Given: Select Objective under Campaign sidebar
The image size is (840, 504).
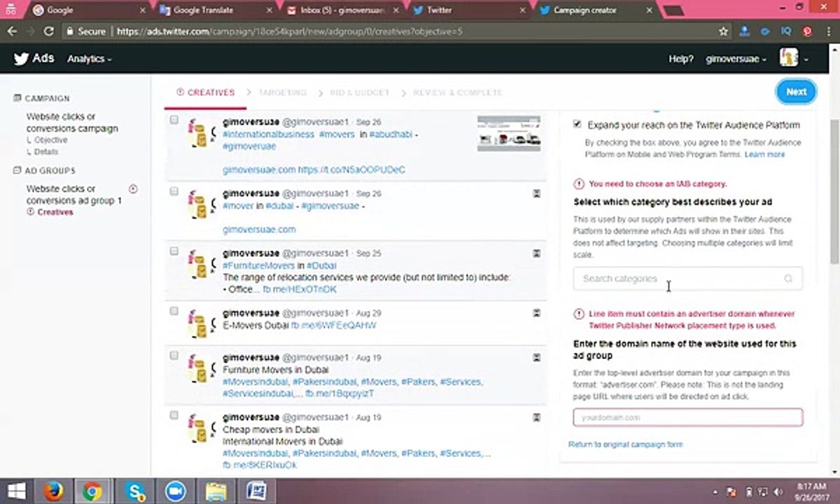Looking at the screenshot, I should coord(51,140).
